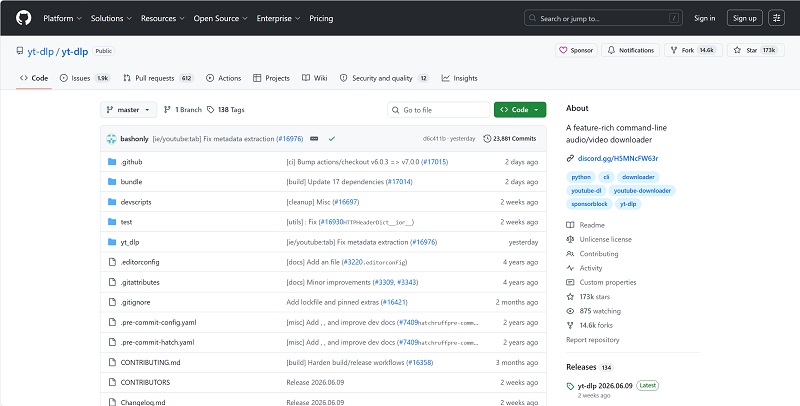Switch to the Issues tab

pyautogui.click(x=85, y=78)
